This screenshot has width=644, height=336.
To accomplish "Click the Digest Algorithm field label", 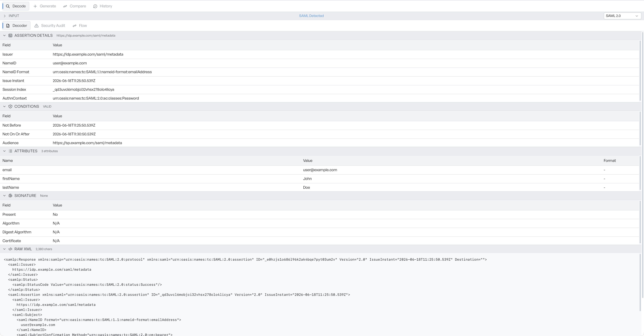I will click(x=17, y=232).
